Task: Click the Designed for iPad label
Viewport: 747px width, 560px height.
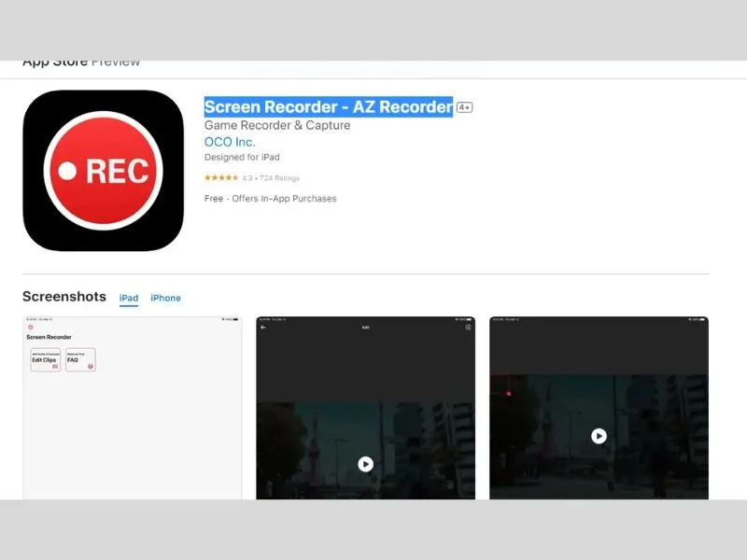Action: click(x=242, y=157)
